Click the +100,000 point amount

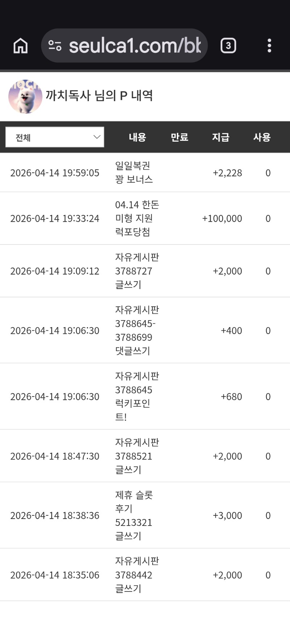tap(222, 218)
